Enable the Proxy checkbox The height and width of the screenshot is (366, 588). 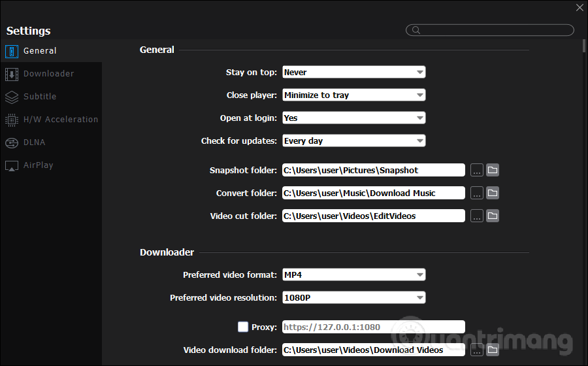click(243, 327)
